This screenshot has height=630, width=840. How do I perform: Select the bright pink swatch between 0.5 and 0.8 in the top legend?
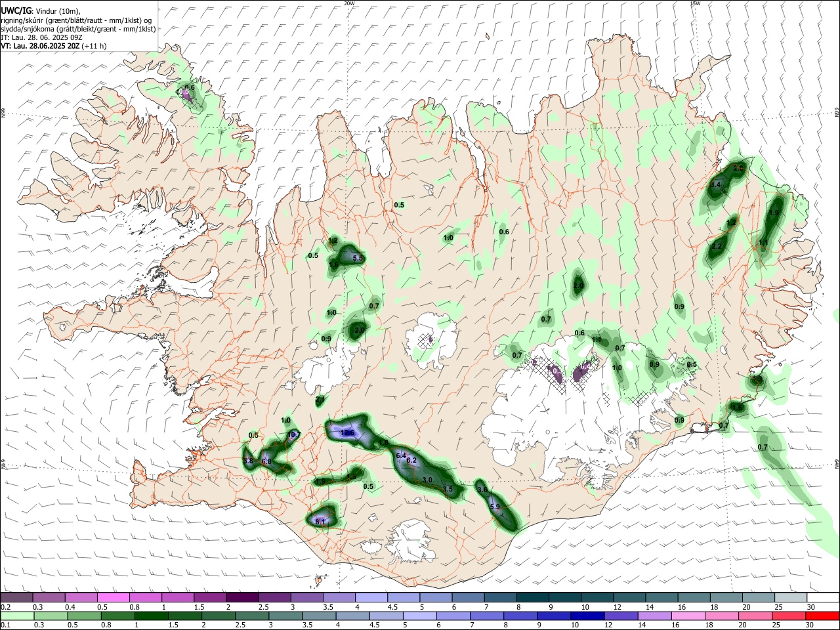(x=113, y=597)
